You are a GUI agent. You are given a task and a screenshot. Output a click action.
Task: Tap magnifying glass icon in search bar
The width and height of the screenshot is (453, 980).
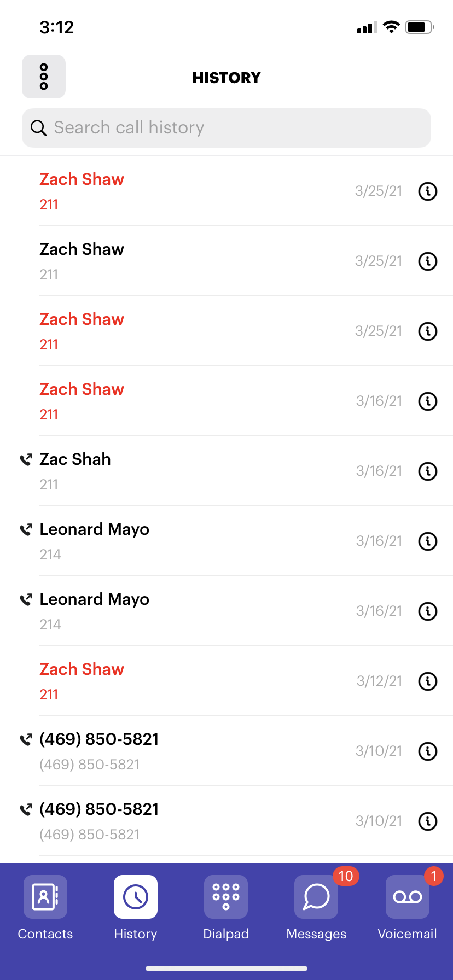coord(38,128)
